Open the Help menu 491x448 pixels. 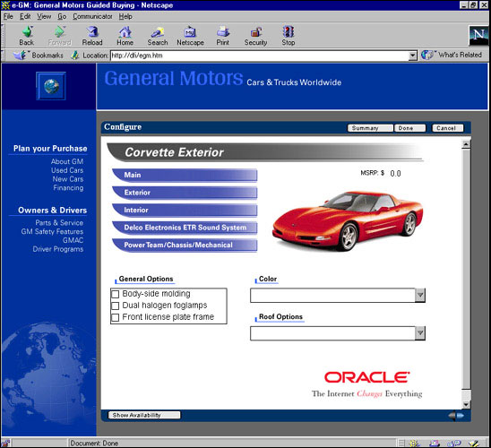[125, 16]
